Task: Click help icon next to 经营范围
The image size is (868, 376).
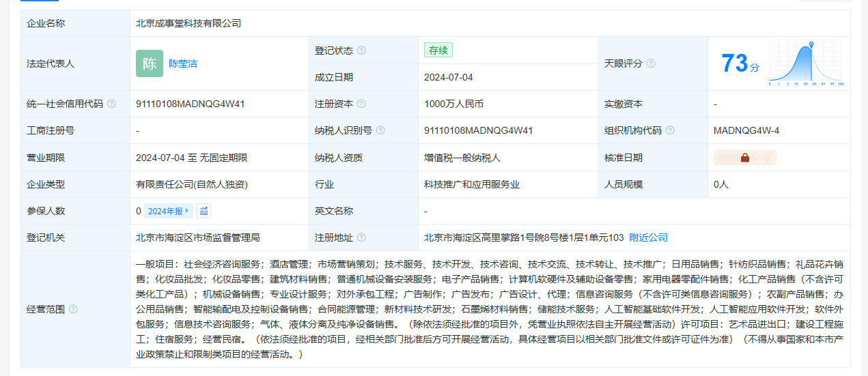Action: 73,309
